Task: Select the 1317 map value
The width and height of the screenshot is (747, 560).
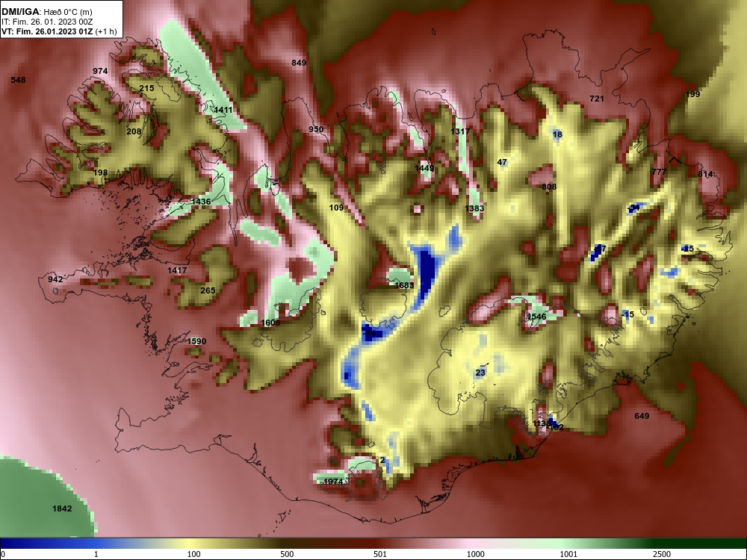Action: pos(460,131)
